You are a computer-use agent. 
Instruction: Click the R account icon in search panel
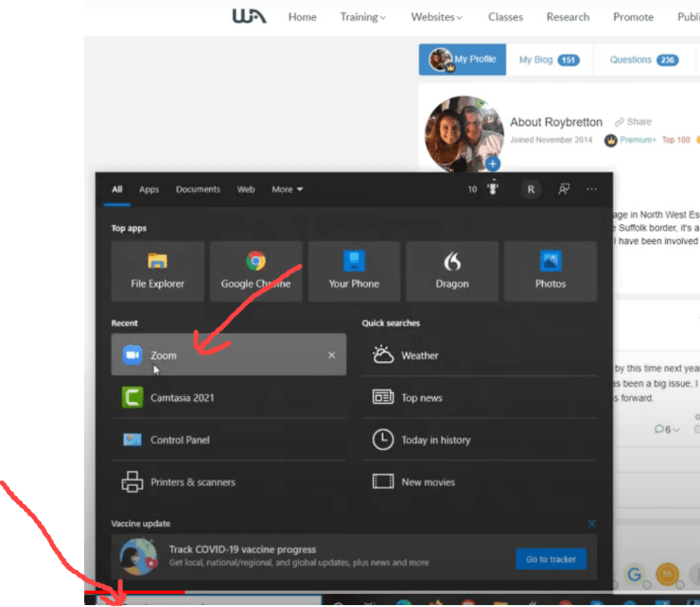point(531,189)
